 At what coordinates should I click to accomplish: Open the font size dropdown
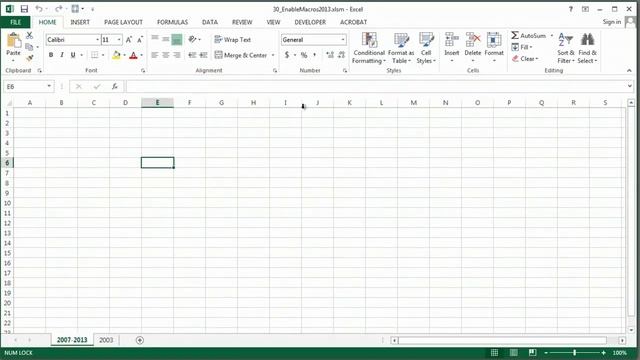point(119,40)
